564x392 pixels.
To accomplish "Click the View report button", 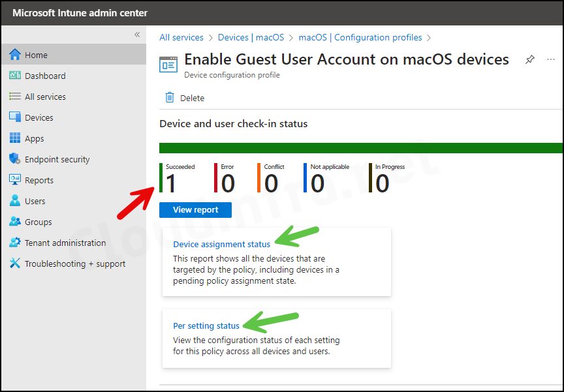I will pos(195,210).
